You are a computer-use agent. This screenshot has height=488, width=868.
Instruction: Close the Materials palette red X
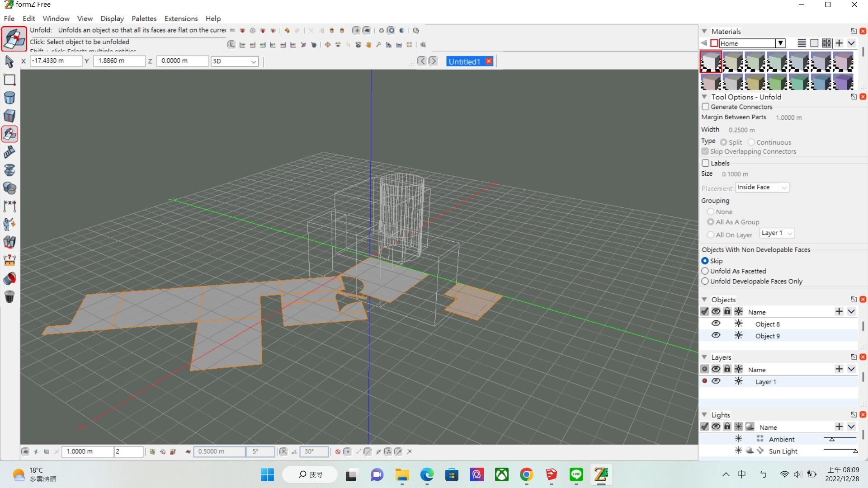pyautogui.click(x=863, y=31)
